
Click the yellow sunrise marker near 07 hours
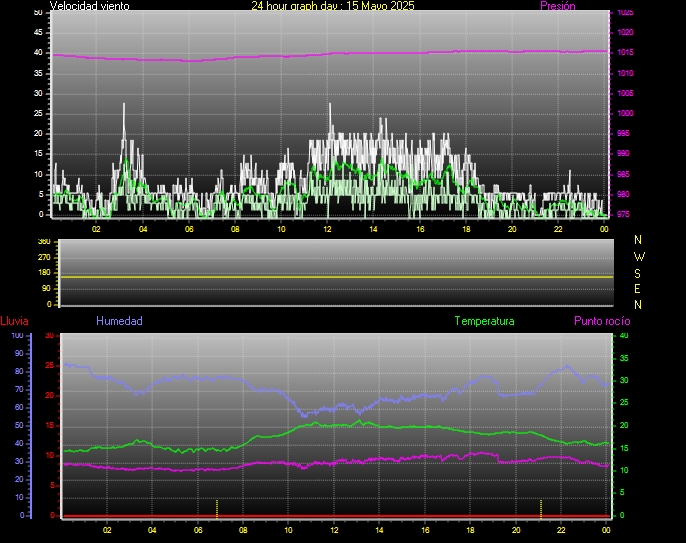click(x=217, y=508)
